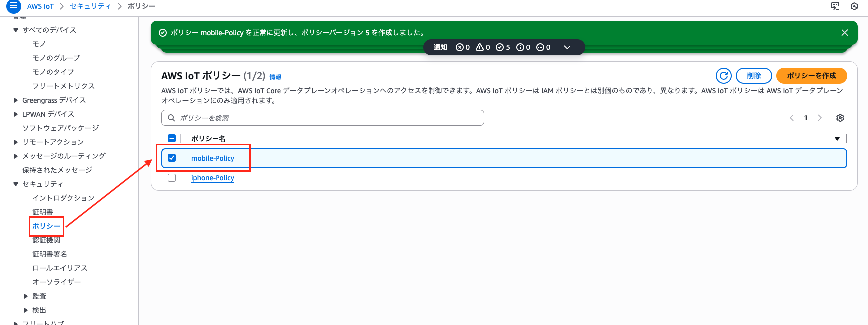Open イントロダクション under security
The width and height of the screenshot is (868, 325).
tap(63, 198)
